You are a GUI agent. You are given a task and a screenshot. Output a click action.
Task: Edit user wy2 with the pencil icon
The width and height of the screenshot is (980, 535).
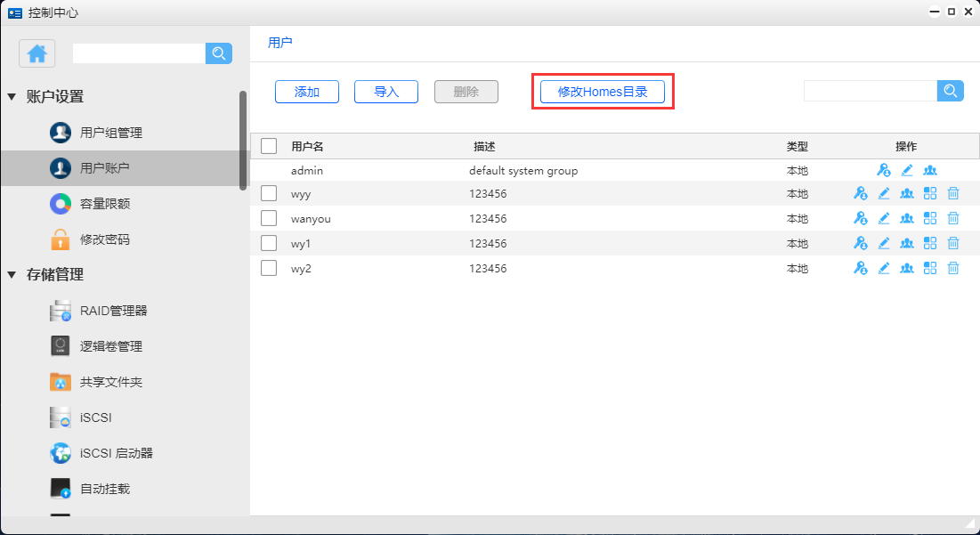pos(884,268)
